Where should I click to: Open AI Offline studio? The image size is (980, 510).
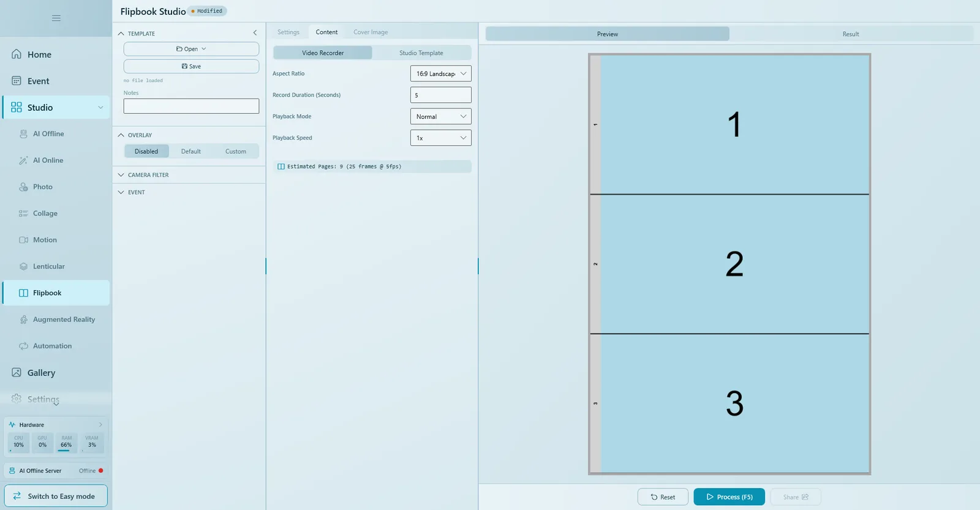coord(56,133)
